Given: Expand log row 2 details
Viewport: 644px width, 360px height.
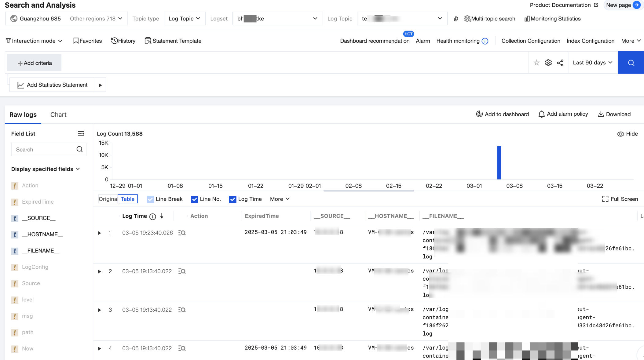Looking at the screenshot, I should click(100, 271).
